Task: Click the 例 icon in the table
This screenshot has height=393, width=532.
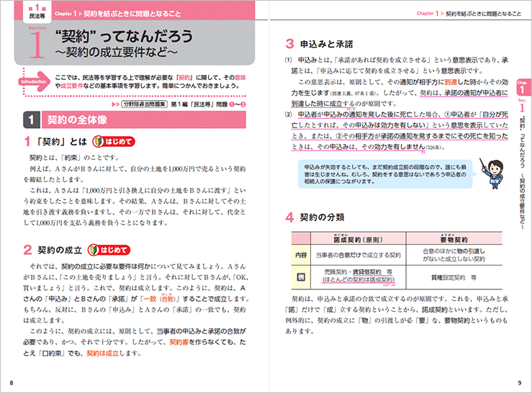Action: (x=301, y=277)
